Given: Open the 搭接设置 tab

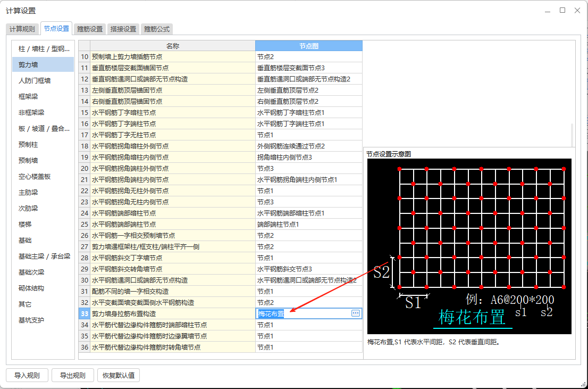Looking at the screenshot, I should [x=123, y=29].
